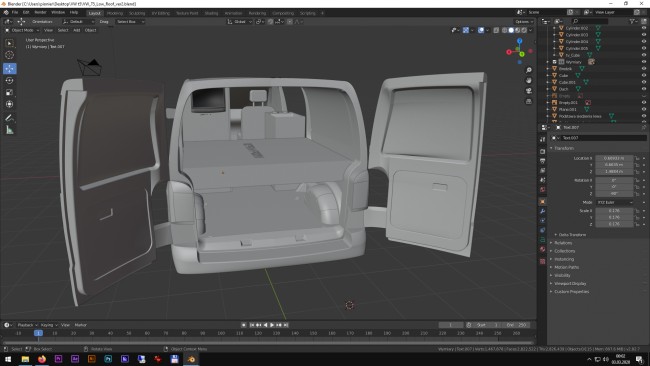Expand the Relations panel
This screenshot has width=650, height=366.
click(563, 243)
